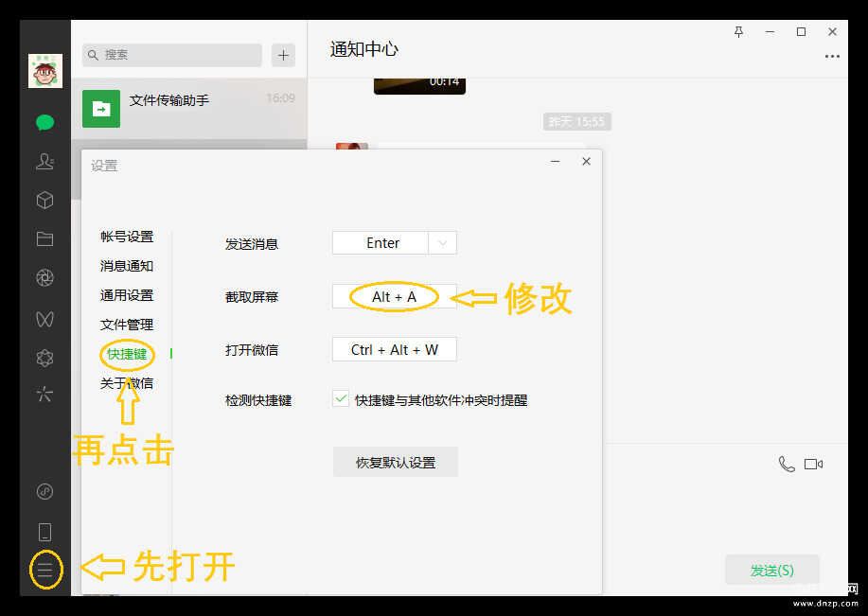Click the plus button to start a chat
868x616 pixels.
coord(283,55)
